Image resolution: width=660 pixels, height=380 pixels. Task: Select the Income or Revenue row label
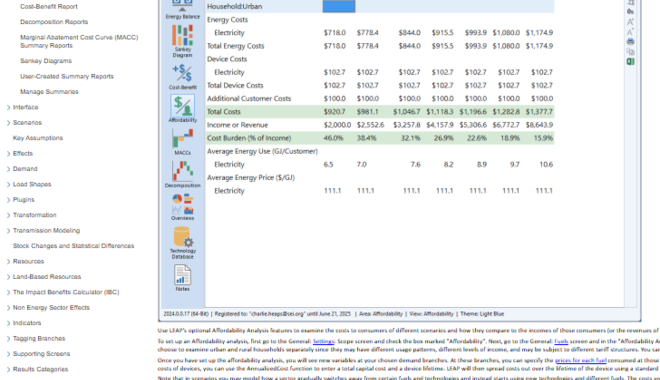237,125
